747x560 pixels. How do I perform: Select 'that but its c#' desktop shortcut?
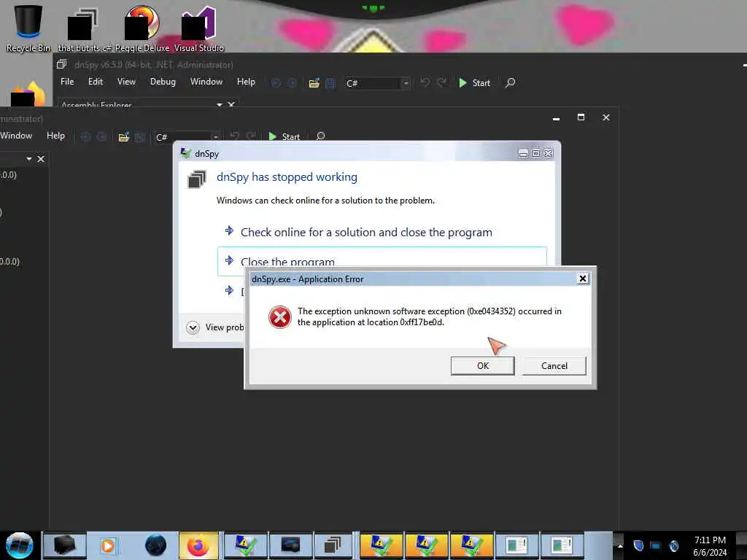85,28
